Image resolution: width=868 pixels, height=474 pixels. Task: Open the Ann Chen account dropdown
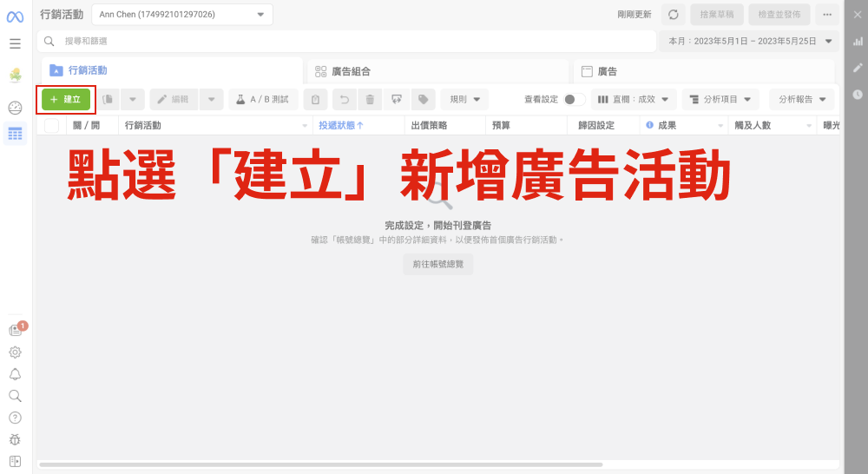pyautogui.click(x=181, y=15)
